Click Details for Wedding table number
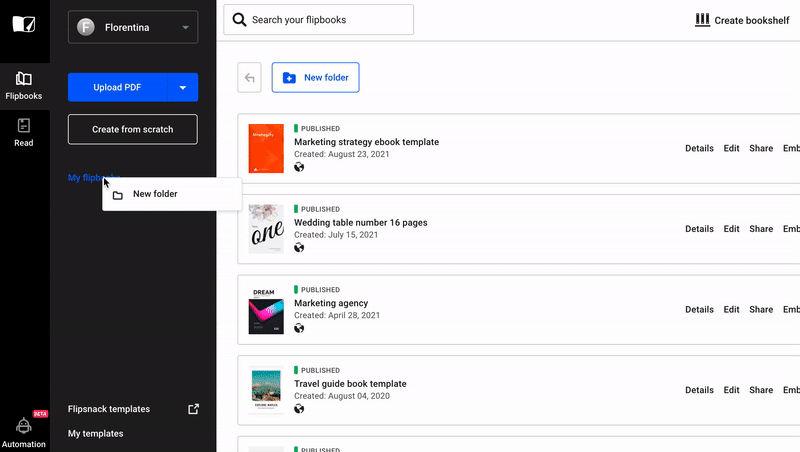The image size is (800, 452). click(x=699, y=229)
